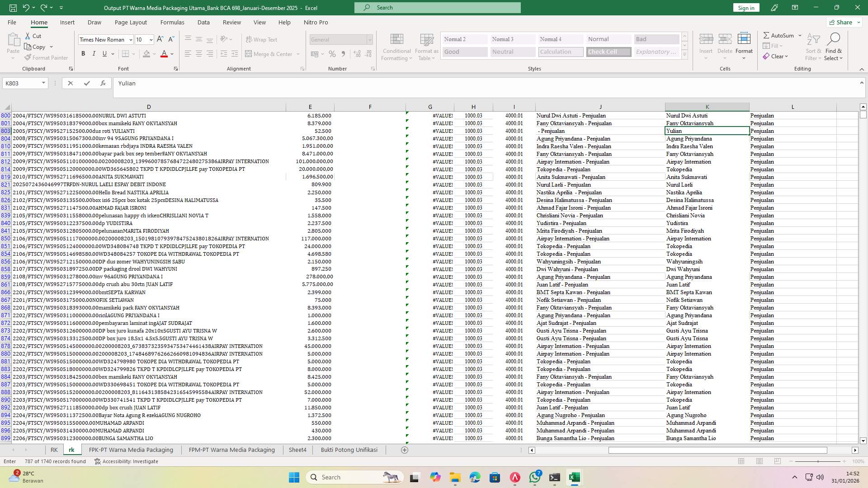Click Accessibility: Investigate in status bar
Viewport: 868px width, 488px height.
coord(127,461)
